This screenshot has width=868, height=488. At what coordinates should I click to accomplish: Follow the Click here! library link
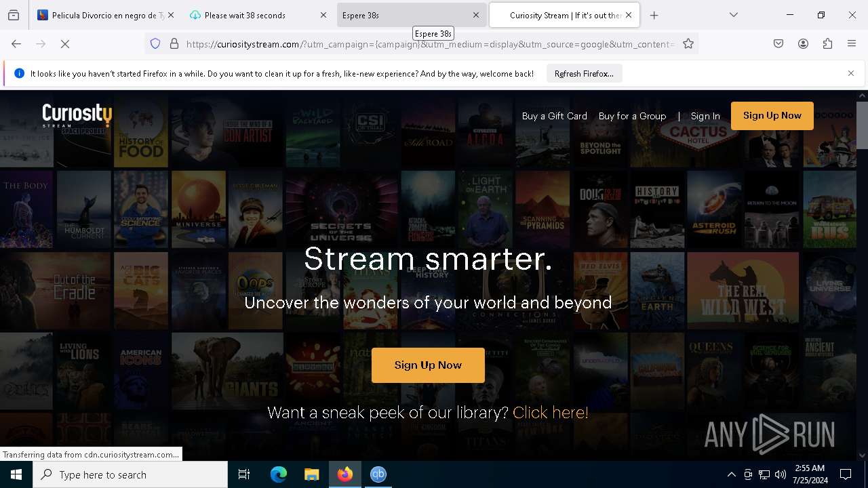click(551, 412)
